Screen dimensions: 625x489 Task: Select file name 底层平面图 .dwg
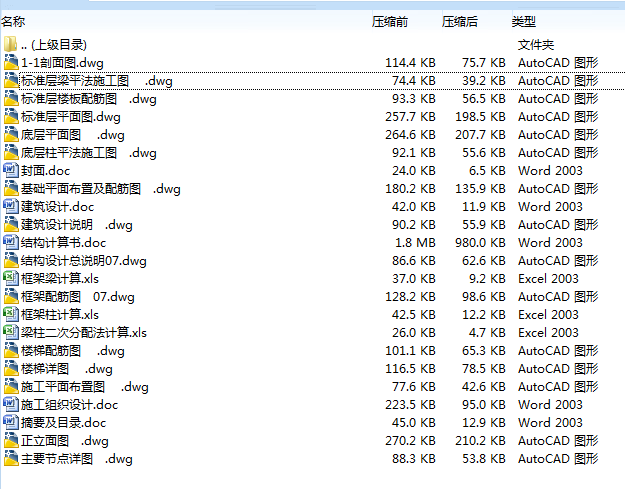tap(73, 135)
